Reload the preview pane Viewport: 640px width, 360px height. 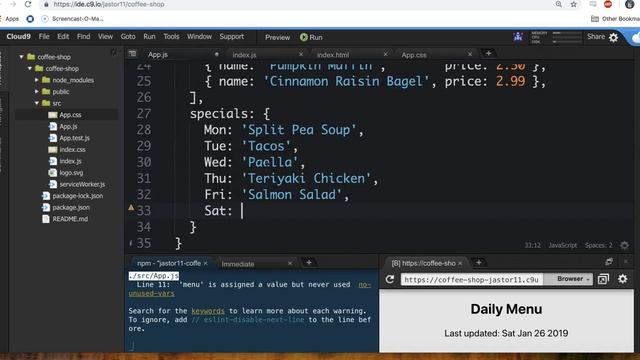390,279
